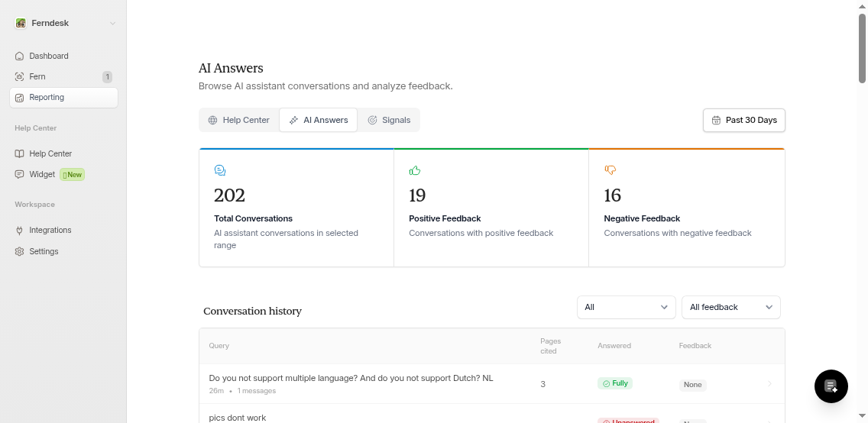The height and width of the screenshot is (423, 868).
Task: Click the Total Conversations chat bubbles icon
Action: coord(220,170)
